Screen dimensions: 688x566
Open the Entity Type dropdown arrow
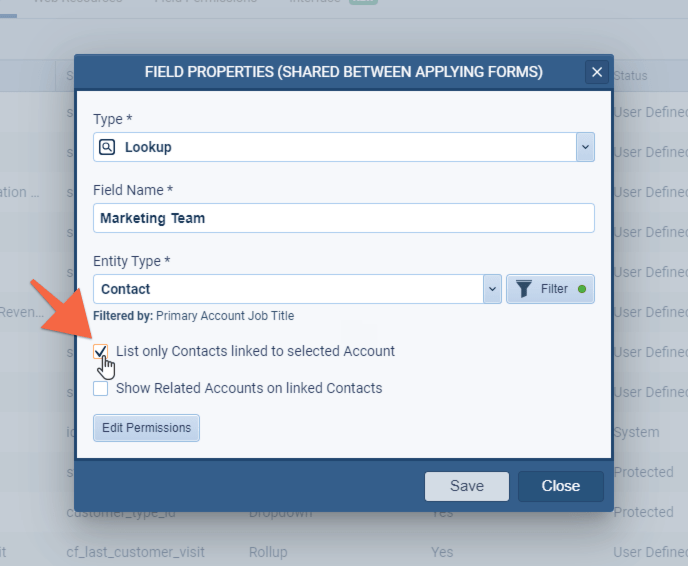[491, 289]
